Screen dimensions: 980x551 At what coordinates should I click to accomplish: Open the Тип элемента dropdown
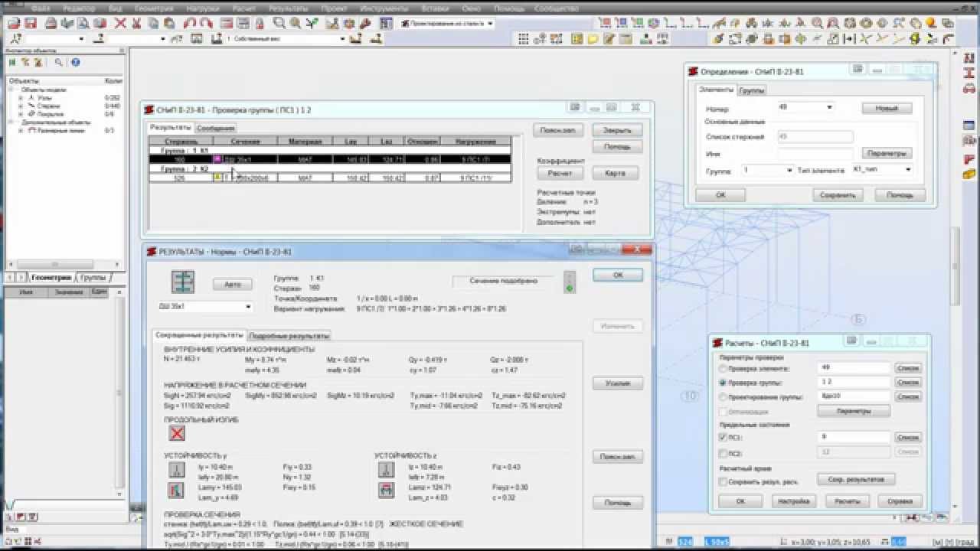(908, 170)
